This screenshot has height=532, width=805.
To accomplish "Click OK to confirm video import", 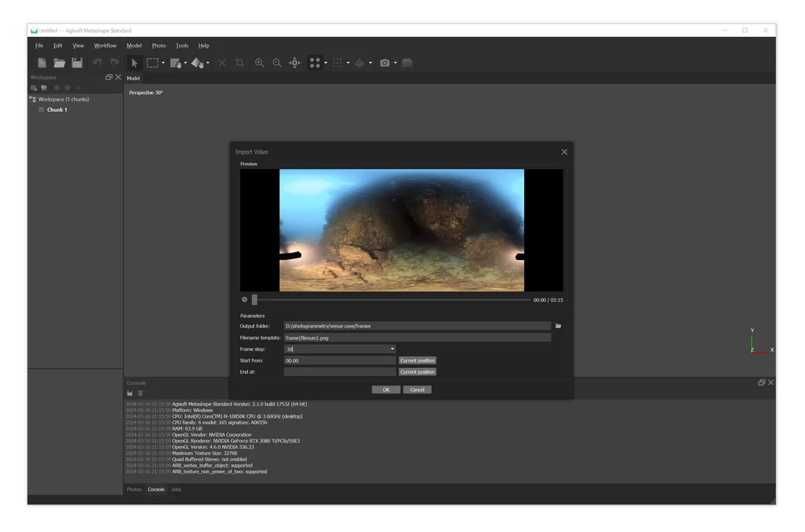I will pyautogui.click(x=386, y=389).
